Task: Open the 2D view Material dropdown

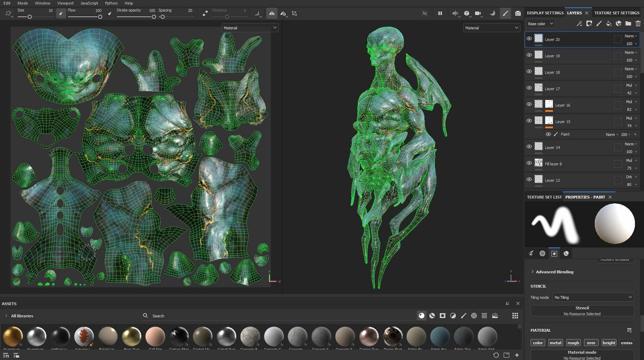Action: point(250,28)
